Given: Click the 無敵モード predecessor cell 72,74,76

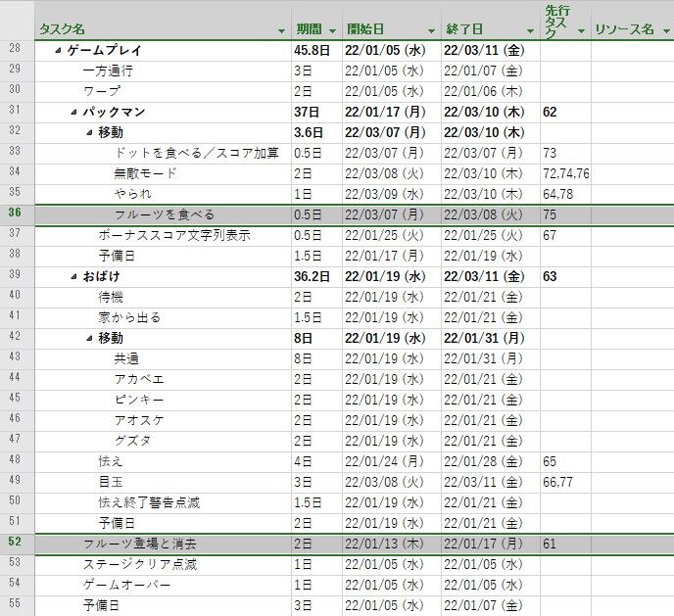Looking at the screenshot, I should click(565, 174).
